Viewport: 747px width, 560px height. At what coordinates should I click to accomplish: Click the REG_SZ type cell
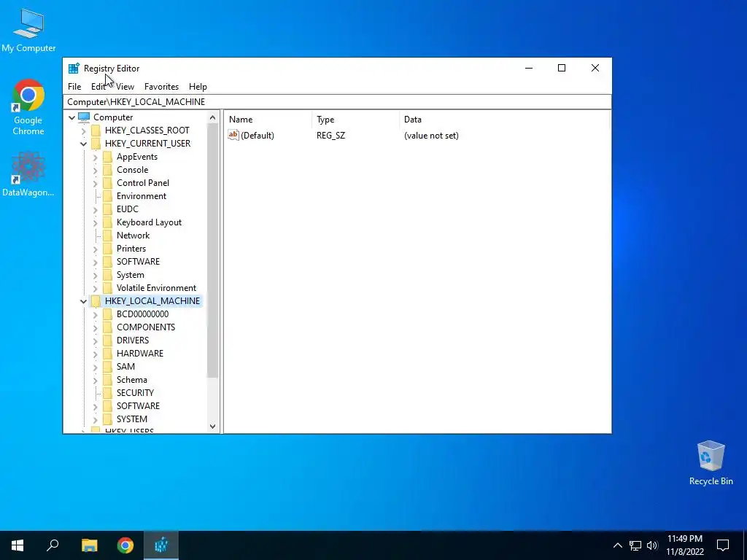click(330, 136)
